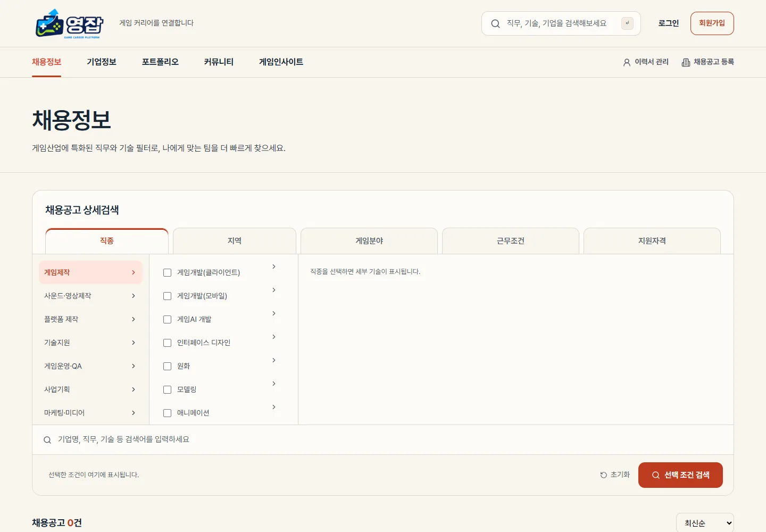This screenshot has height=532, width=766.
Task: Open the 근무조건 tab
Action: (511, 241)
